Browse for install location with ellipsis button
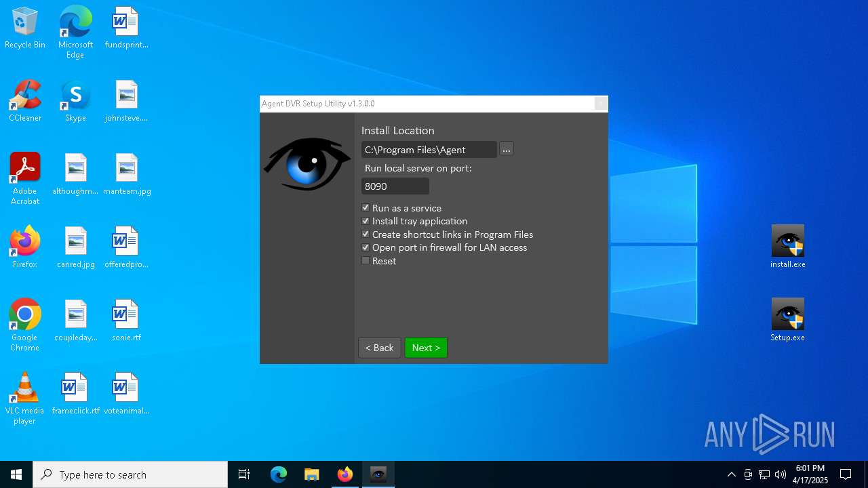The width and height of the screenshot is (868, 488). pyautogui.click(x=507, y=149)
